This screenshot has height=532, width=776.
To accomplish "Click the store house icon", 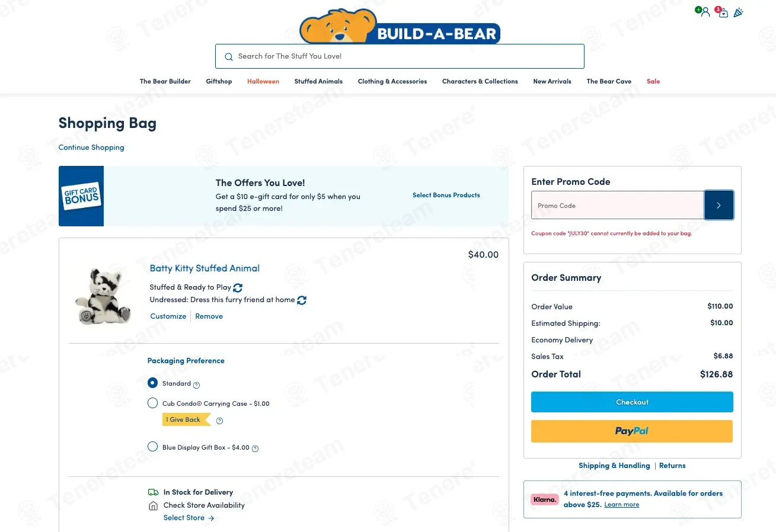I will pos(153,506).
